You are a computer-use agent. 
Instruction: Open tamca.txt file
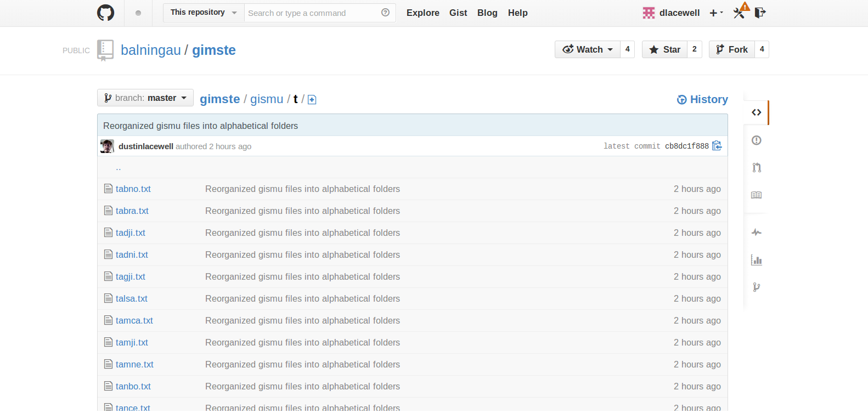click(x=134, y=320)
